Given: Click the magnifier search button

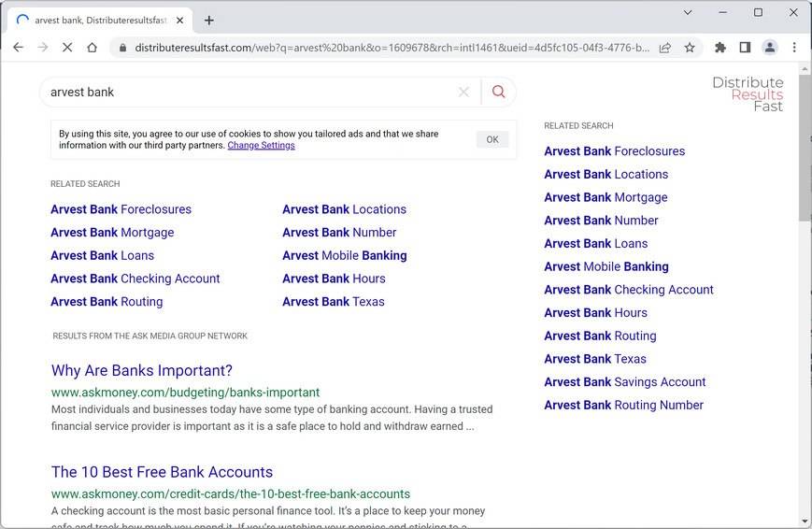Looking at the screenshot, I should [x=498, y=92].
